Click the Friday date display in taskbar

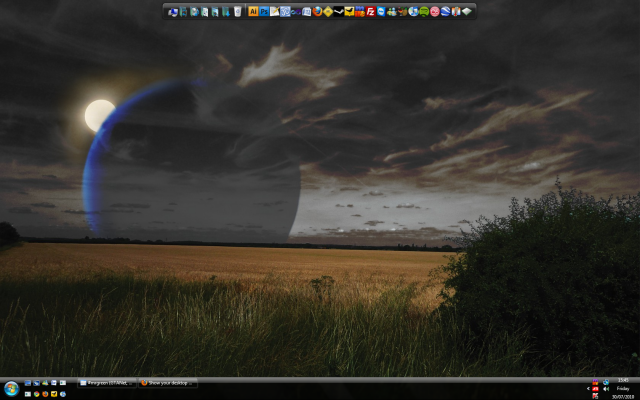coord(623,388)
